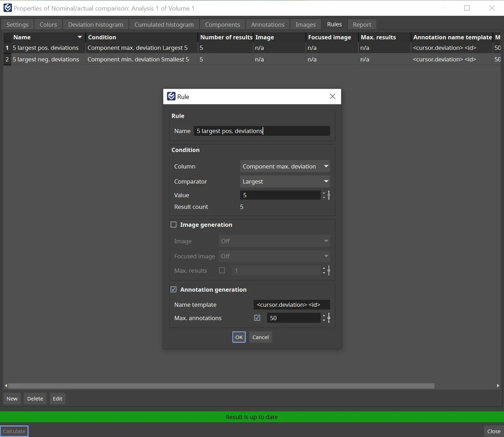Click the rule Name input field
Screen dimensions: 504x437
[262, 131]
